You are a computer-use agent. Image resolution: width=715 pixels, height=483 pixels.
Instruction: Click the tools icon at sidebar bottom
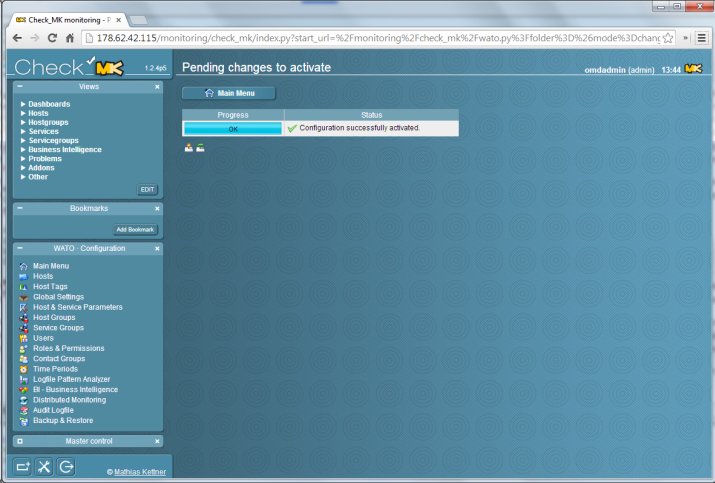(44, 467)
